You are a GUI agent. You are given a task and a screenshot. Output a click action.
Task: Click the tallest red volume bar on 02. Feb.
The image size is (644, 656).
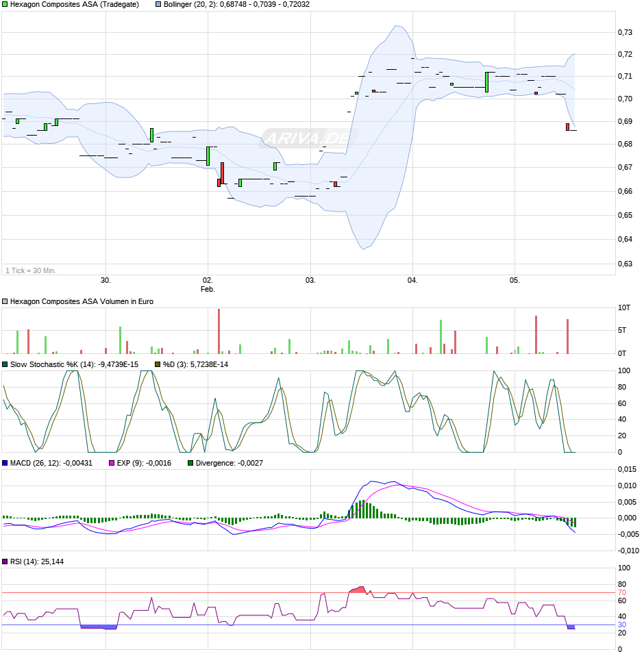pyautogui.click(x=219, y=331)
